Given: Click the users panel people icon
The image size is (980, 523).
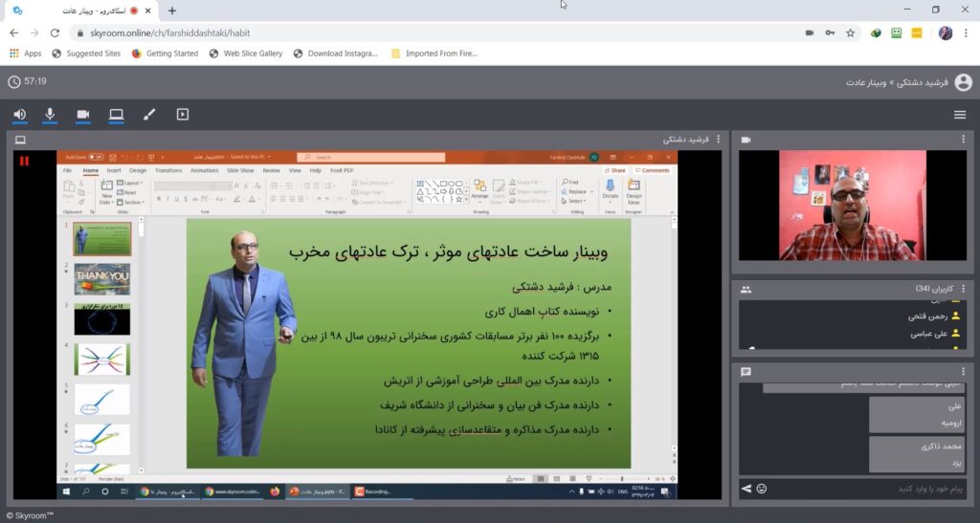Looking at the screenshot, I should click(x=746, y=289).
